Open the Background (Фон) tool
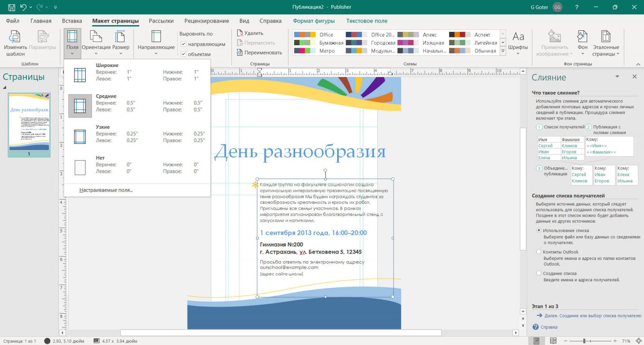The width and height of the screenshot is (644, 345). [582, 42]
